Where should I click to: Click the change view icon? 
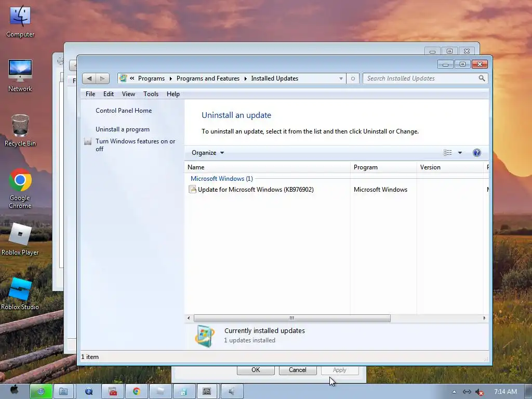[447, 153]
